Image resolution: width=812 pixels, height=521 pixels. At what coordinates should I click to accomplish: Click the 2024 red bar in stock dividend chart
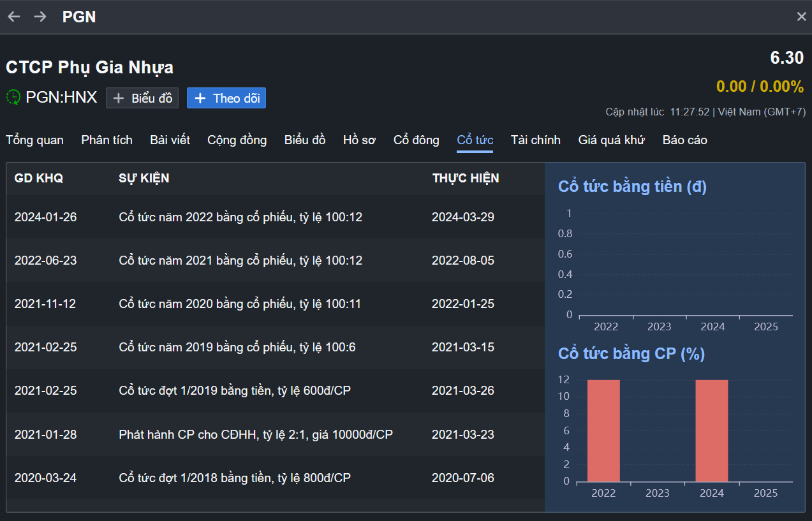(712, 430)
